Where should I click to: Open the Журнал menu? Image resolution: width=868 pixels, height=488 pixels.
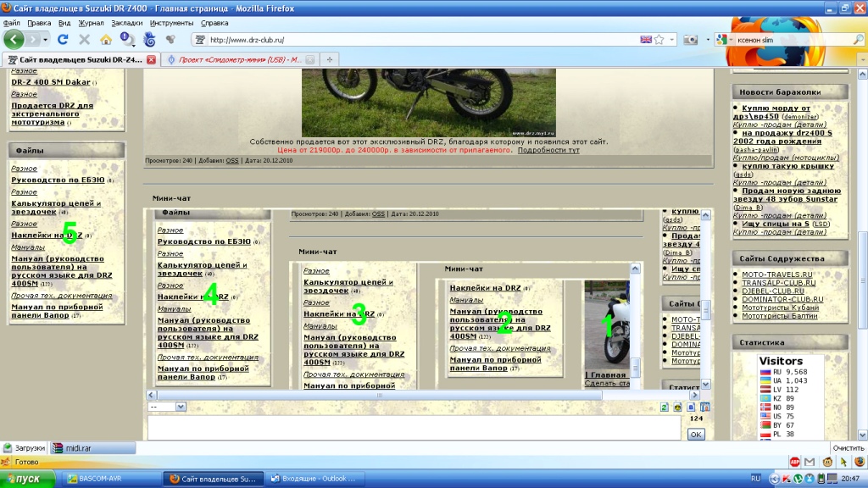click(x=91, y=23)
